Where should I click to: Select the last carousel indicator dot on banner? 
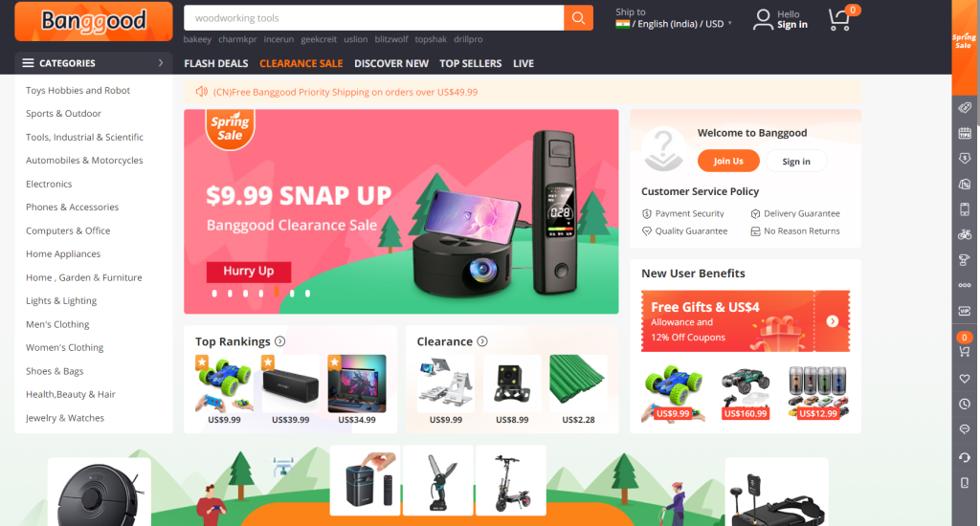(307, 293)
